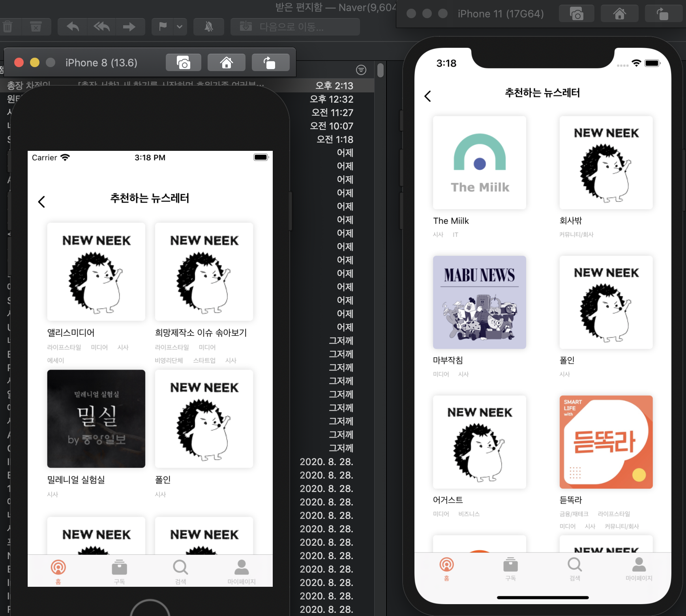Click '커뮤니티/회사' tag under 회사밖
Viewport: 686px width, 616px height.
coord(576,235)
